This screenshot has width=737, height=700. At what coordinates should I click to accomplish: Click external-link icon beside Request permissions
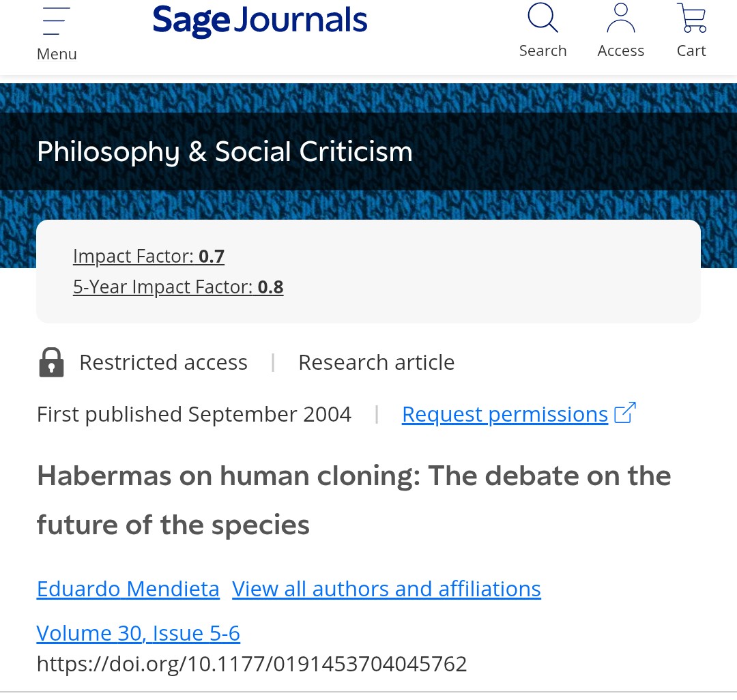[x=625, y=413]
